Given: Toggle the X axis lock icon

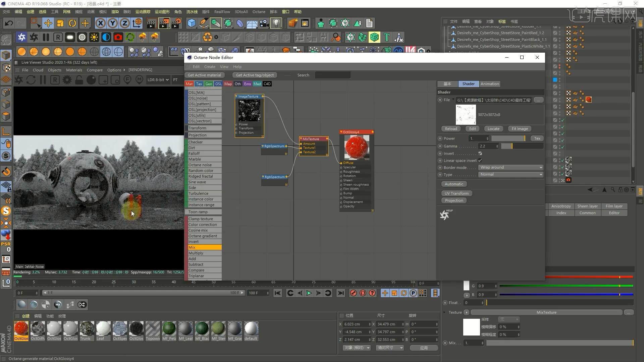Looking at the screenshot, I should 100,23.
